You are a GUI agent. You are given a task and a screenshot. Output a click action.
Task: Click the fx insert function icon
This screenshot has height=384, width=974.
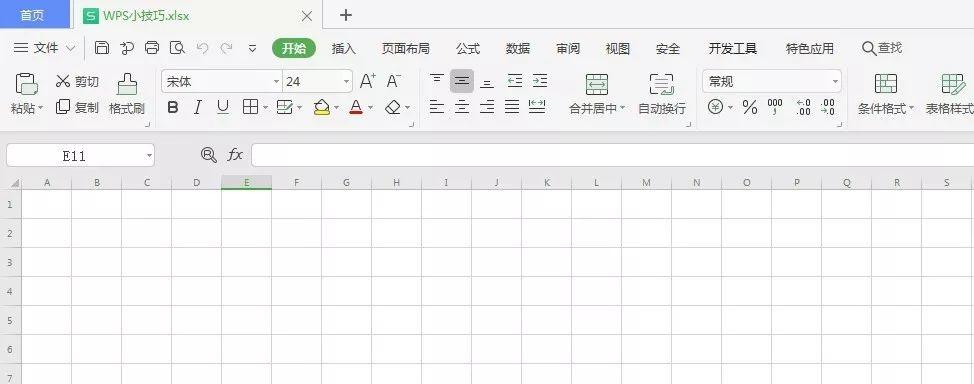[x=235, y=155]
